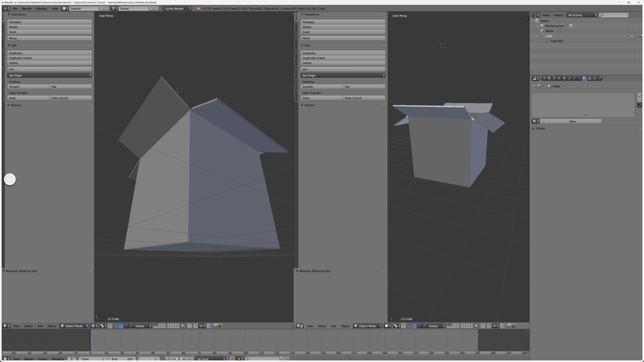Click OpenGL render image icon in right viewport
The image size is (644, 362).
pyautogui.click(x=508, y=326)
